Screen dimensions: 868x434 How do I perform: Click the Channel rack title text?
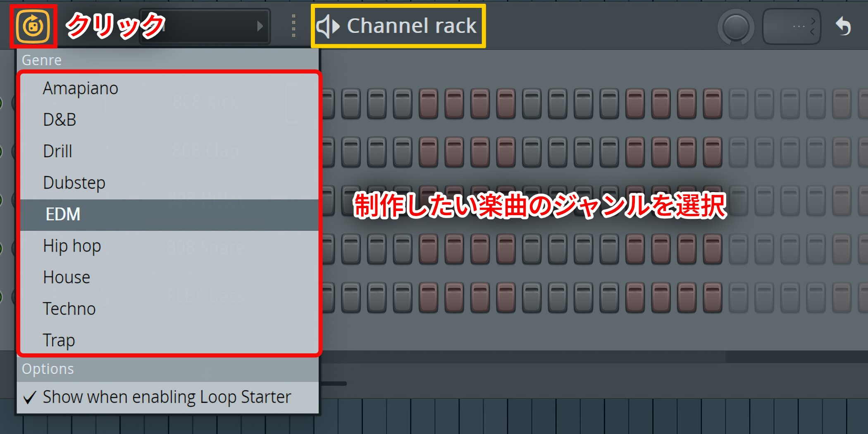point(412,26)
